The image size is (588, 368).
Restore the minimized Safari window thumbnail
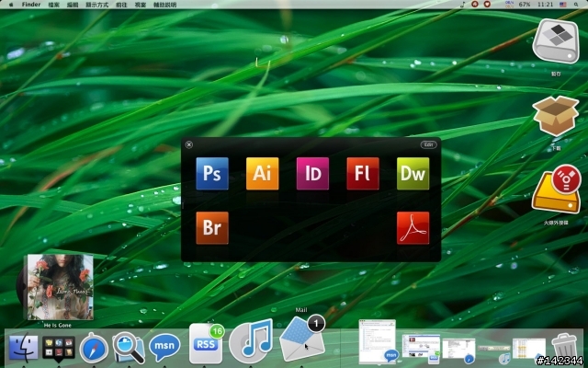click(x=458, y=351)
